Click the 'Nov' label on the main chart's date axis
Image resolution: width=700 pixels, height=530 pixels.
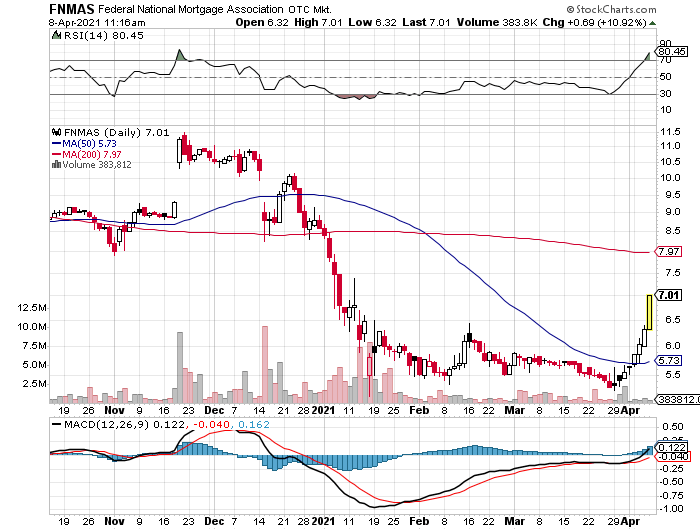(114, 410)
